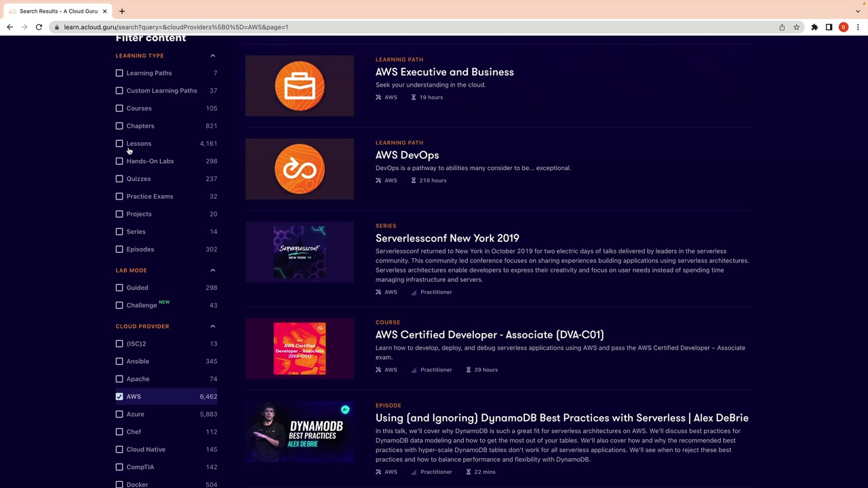The width and height of the screenshot is (868, 488).
Task: Check the Hands-On Labs checkbox
Action: pyautogui.click(x=119, y=161)
